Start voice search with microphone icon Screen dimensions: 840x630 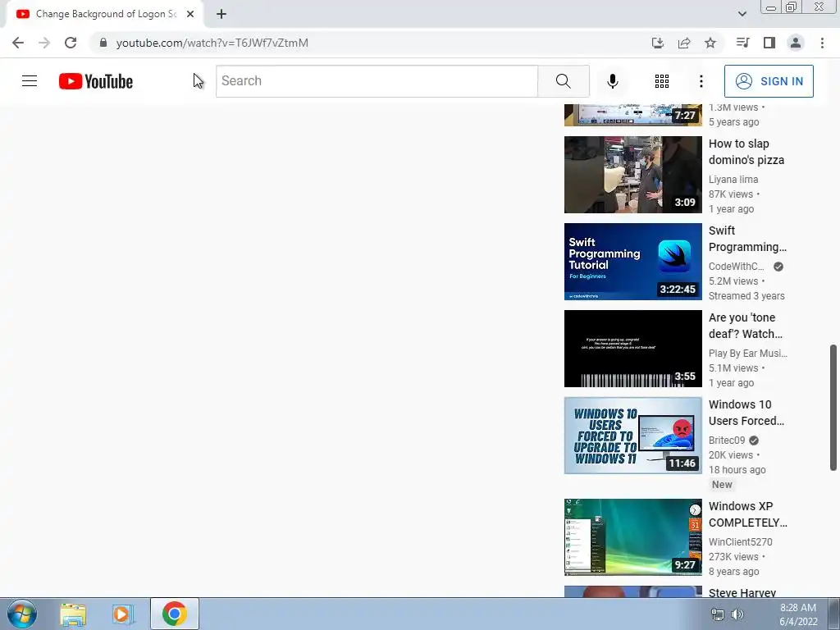pyautogui.click(x=612, y=81)
